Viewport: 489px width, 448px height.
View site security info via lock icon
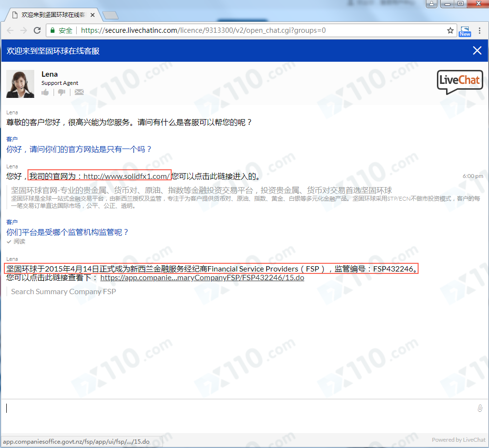click(x=52, y=30)
